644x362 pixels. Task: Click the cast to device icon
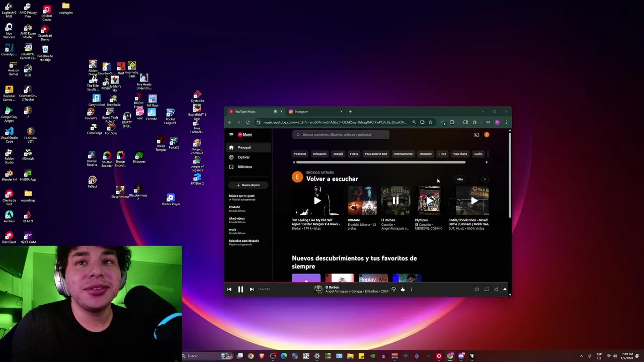coord(476,135)
